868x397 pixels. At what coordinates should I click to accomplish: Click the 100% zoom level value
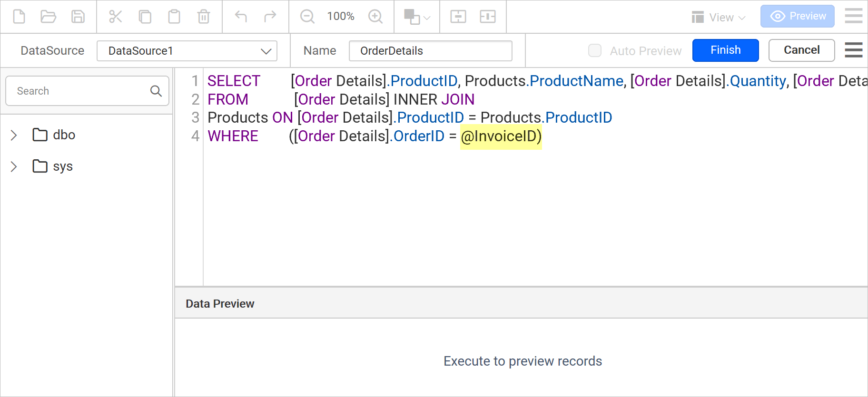[341, 16]
